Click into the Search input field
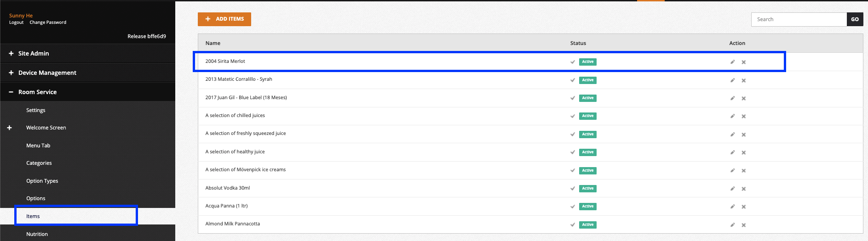Image resolution: width=868 pixels, height=241 pixels. (799, 19)
